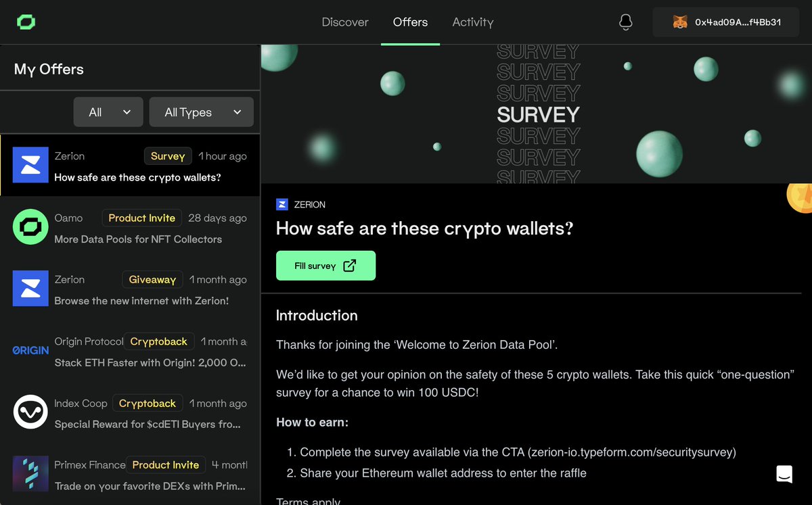Click the Primex Finance logo
This screenshot has width=812, height=505.
click(30, 474)
